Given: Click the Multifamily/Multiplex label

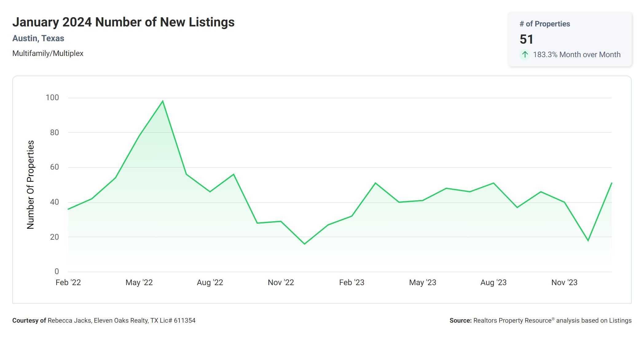Looking at the screenshot, I should tap(48, 53).
